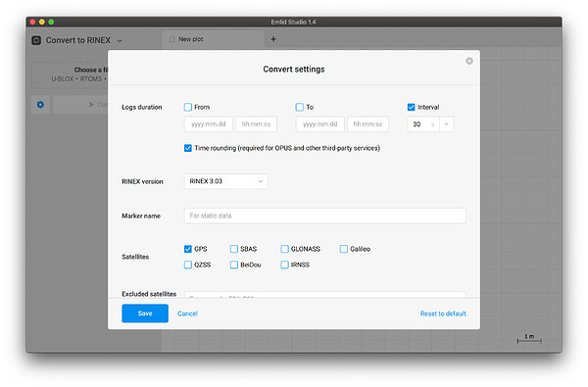Click the From date yyyy.mm.dd field

[x=208, y=124]
